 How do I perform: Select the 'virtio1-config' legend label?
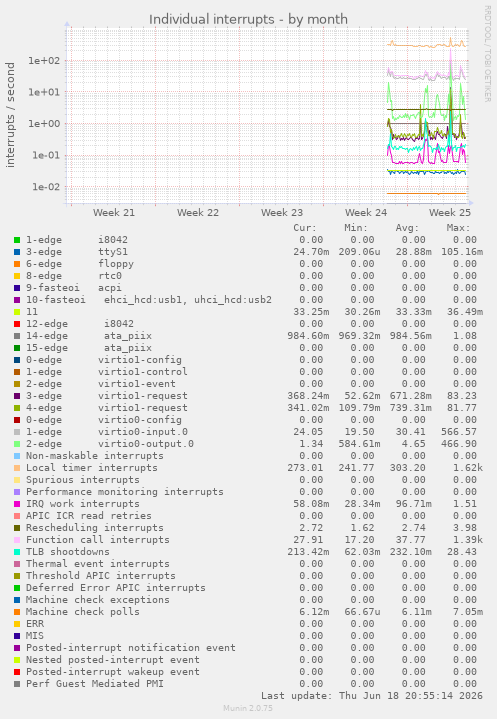(140, 360)
